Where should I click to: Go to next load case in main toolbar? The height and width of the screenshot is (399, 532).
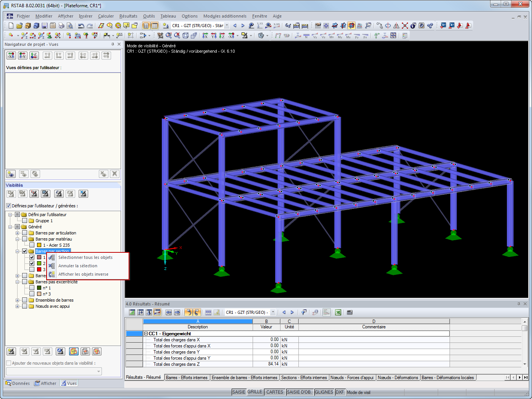(243, 26)
